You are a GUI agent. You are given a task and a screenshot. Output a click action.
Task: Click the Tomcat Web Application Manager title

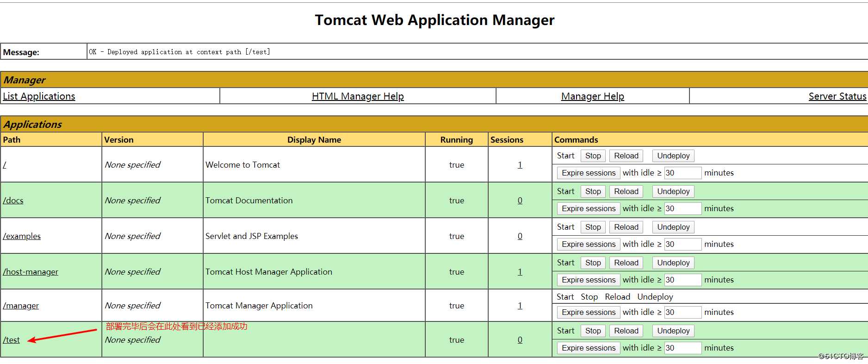434,20
